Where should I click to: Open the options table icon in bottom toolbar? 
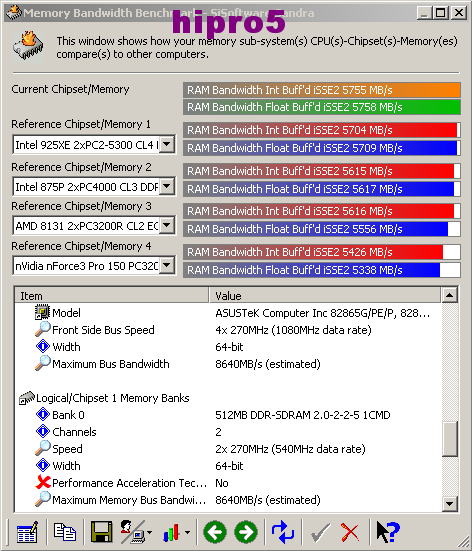click(x=27, y=532)
